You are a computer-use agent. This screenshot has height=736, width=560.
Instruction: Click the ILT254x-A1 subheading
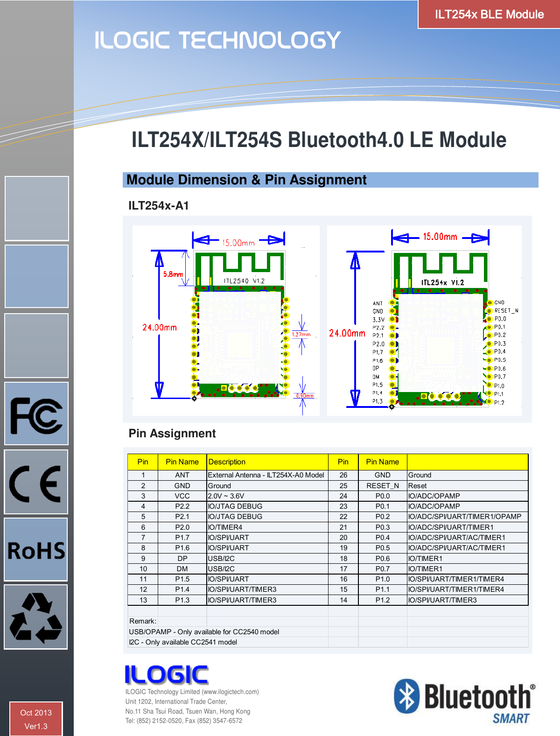point(159,206)
